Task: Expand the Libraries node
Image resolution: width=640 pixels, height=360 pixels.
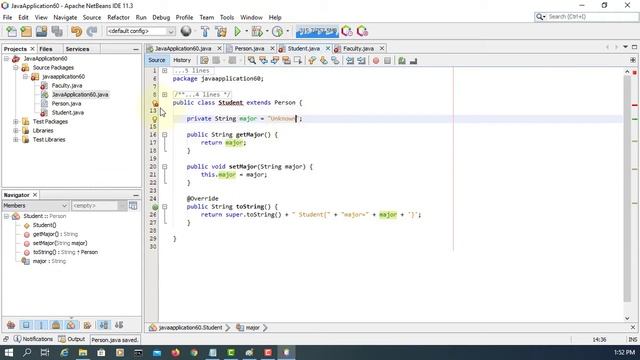Action: point(16,130)
